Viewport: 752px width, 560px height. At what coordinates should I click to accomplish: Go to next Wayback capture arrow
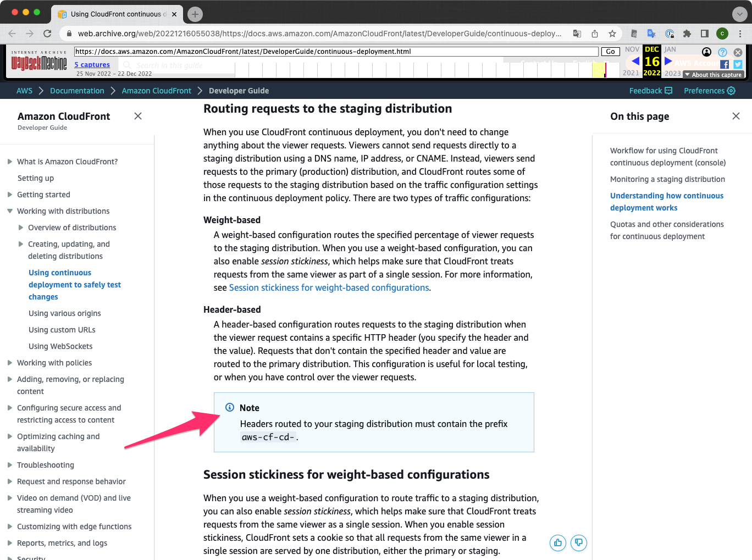tap(668, 61)
